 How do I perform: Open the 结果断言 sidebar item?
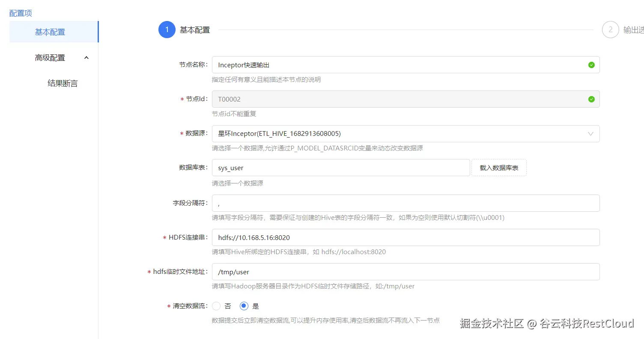click(63, 83)
